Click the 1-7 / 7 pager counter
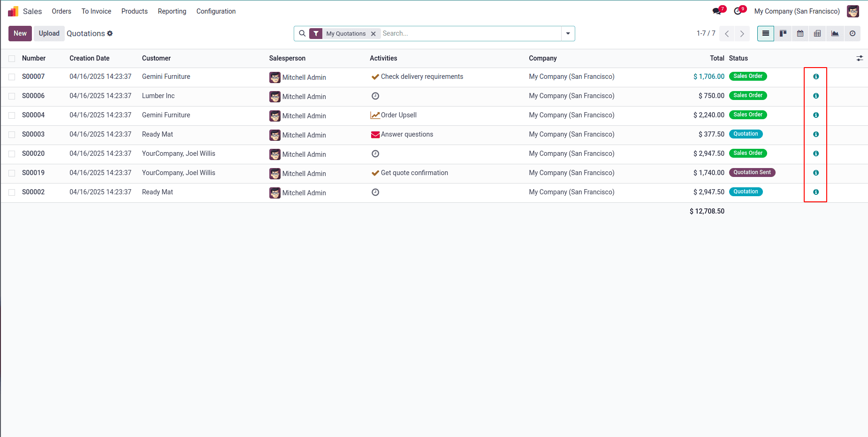 (x=706, y=33)
